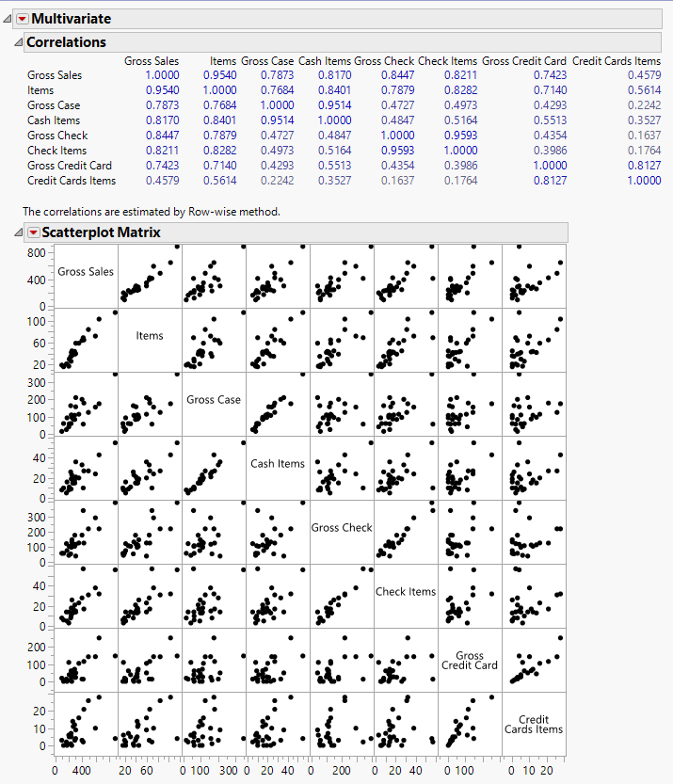The height and width of the screenshot is (784, 673).
Task: Collapse the Scatterplot Matrix disclosure triangle
Action: pos(18,232)
